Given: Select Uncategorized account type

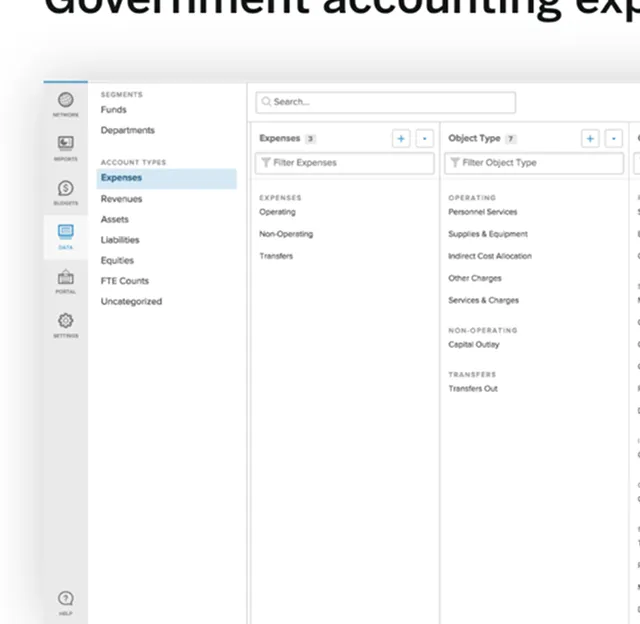Looking at the screenshot, I should point(131,301).
